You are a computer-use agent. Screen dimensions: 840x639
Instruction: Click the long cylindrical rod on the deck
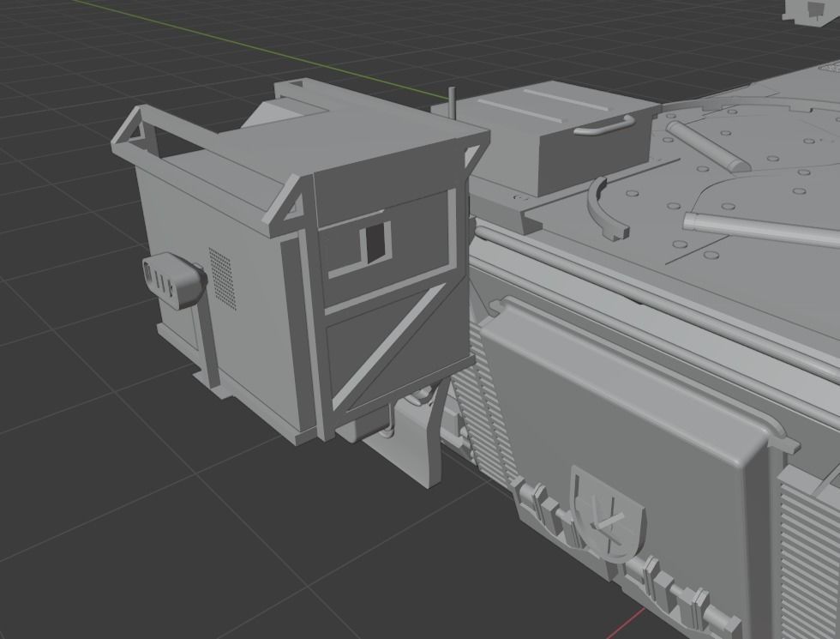[761, 228]
